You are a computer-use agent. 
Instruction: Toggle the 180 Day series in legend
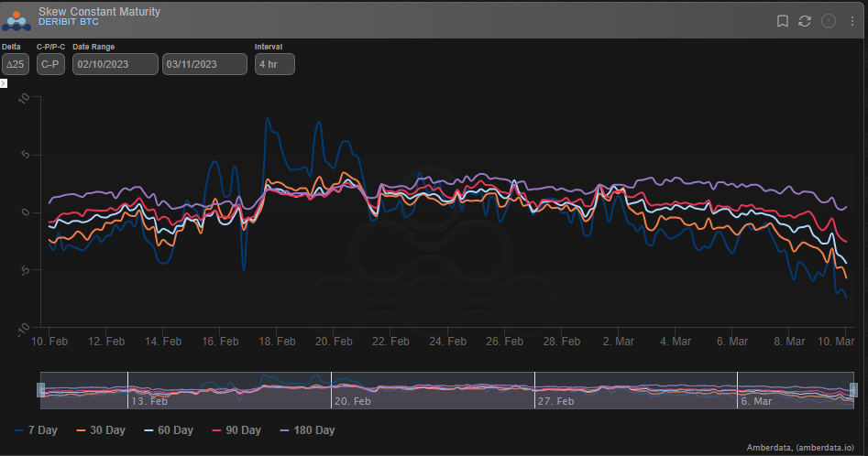click(307, 430)
